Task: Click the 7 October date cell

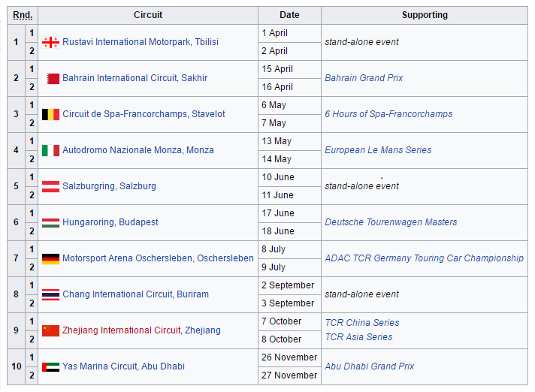Action: point(289,321)
